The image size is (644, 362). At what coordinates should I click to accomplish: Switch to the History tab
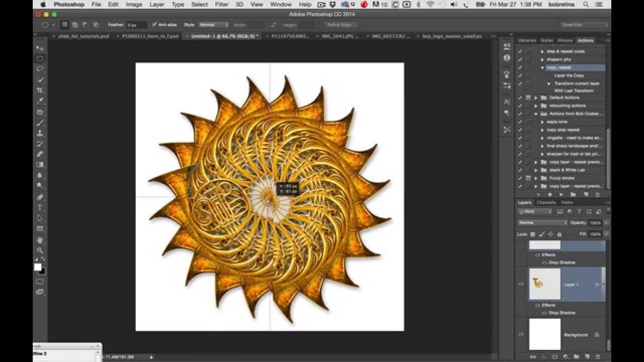tap(565, 40)
